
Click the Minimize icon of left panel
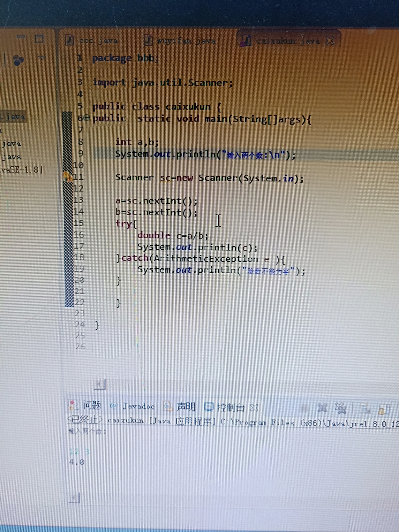[21, 37]
